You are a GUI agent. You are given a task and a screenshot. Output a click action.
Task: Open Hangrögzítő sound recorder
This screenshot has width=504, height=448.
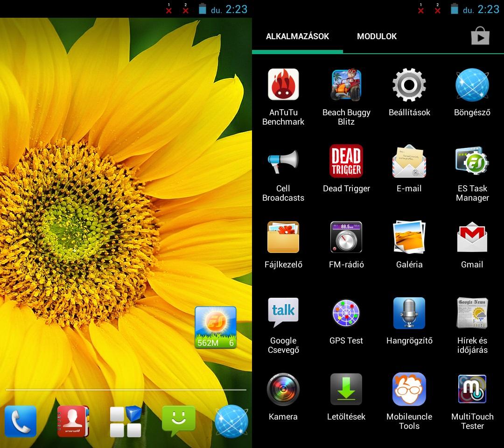point(409,313)
